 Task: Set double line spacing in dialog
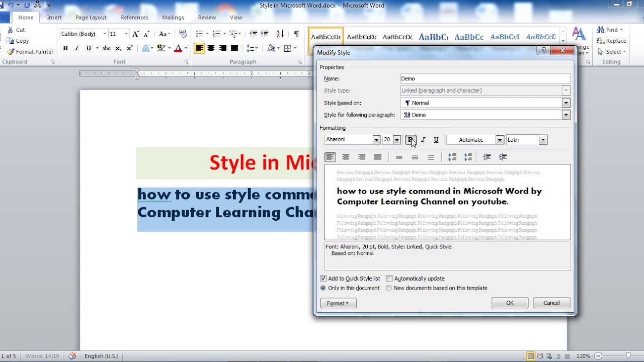point(431,157)
